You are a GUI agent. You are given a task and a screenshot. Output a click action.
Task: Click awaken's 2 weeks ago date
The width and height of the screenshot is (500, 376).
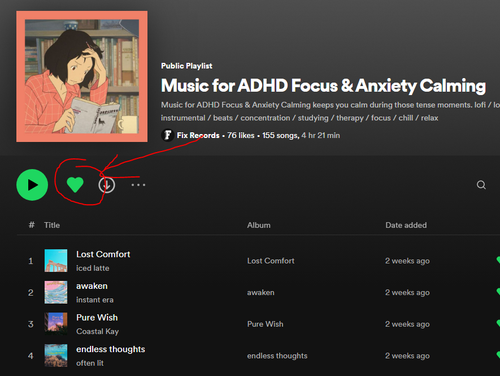[x=407, y=292]
